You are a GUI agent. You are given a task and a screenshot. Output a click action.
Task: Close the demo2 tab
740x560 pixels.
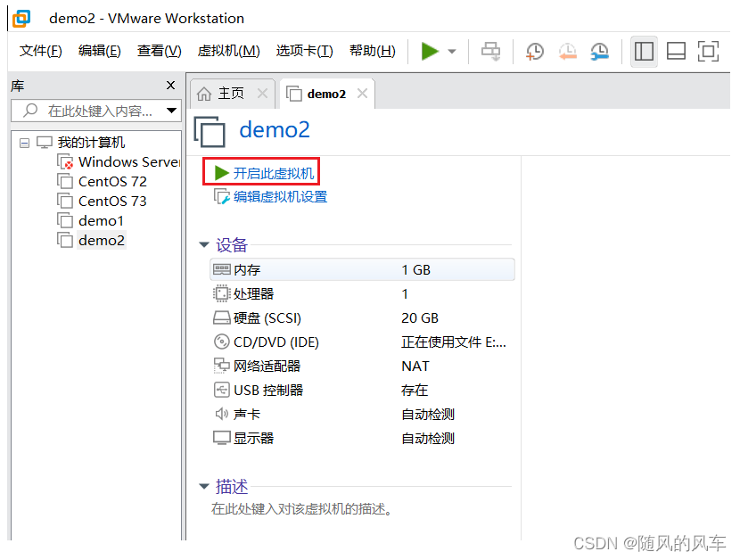[362, 94]
